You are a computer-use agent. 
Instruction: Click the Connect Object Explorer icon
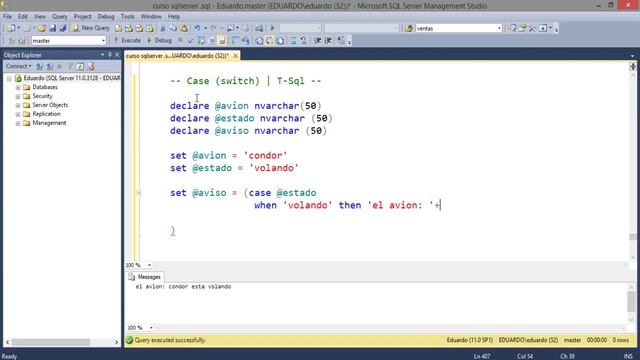(39, 66)
